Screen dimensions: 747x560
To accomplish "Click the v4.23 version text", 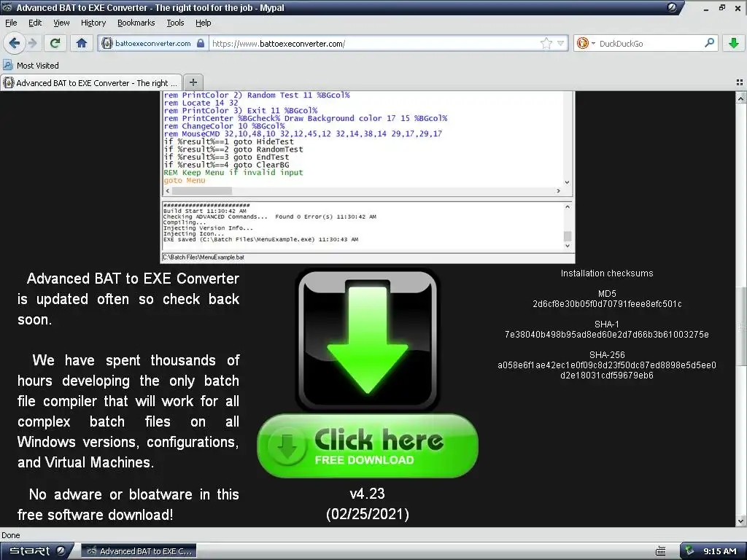I will (x=367, y=494).
